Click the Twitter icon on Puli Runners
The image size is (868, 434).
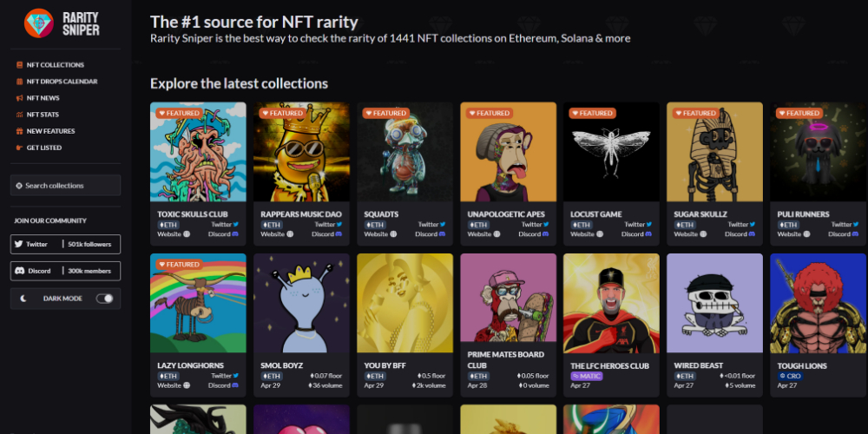(x=857, y=225)
